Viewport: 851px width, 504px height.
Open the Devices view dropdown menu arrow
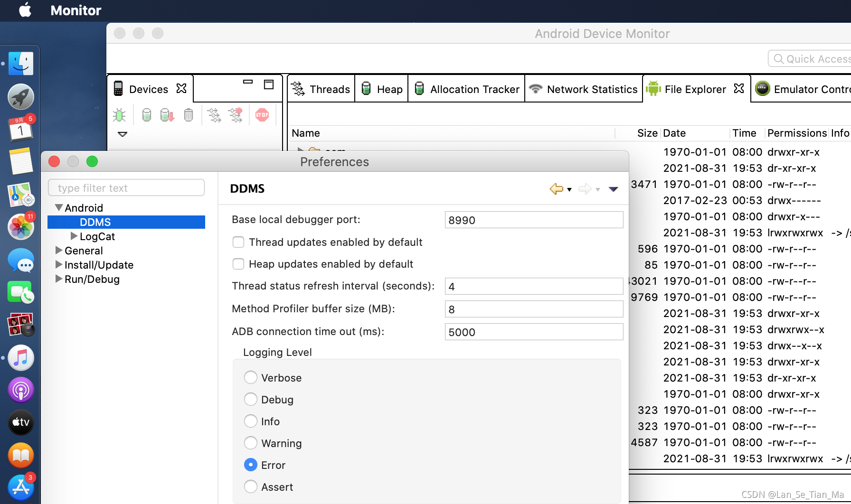point(123,134)
